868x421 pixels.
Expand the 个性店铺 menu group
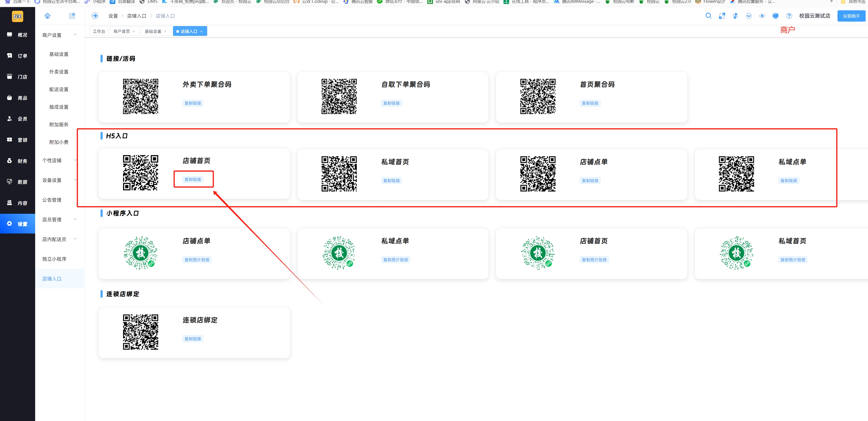tap(60, 161)
